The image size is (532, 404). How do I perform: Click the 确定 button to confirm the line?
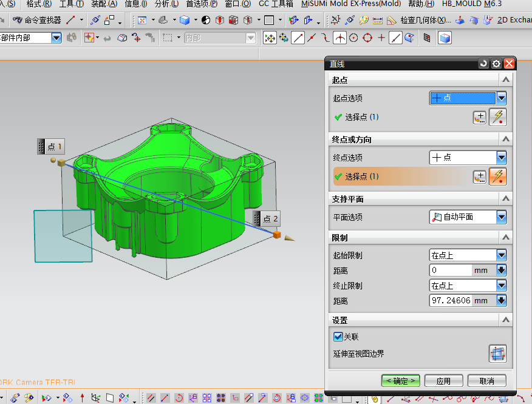point(400,381)
